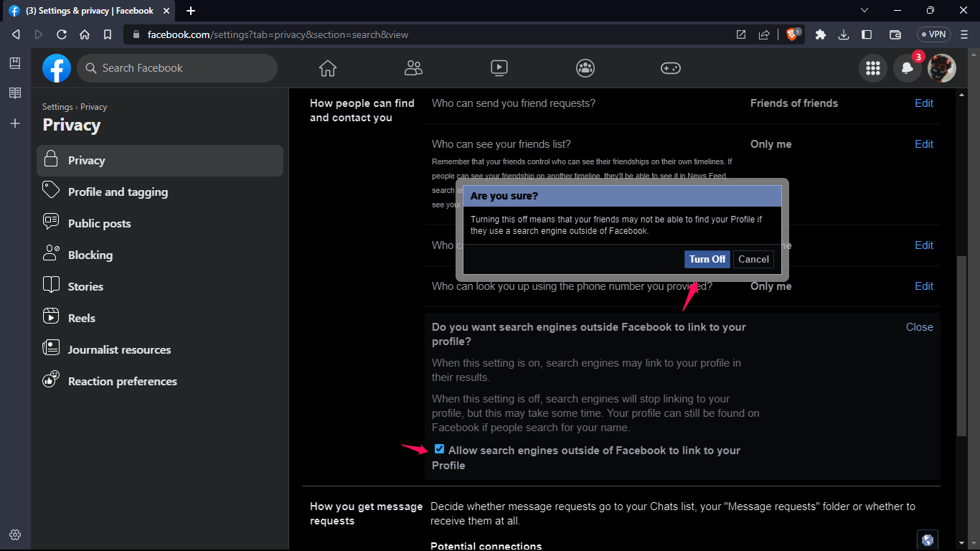This screenshot has height=551, width=980.
Task: Confirm with the Turn Off button
Action: [x=707, y=260]
